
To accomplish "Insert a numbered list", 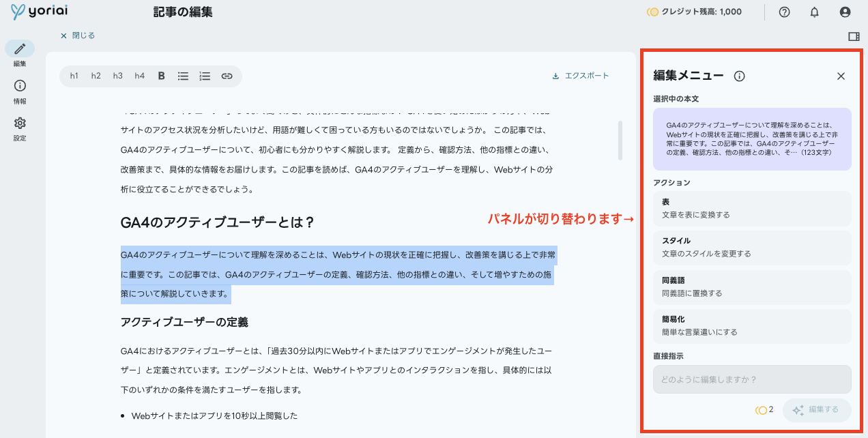I will pos(205,76).
